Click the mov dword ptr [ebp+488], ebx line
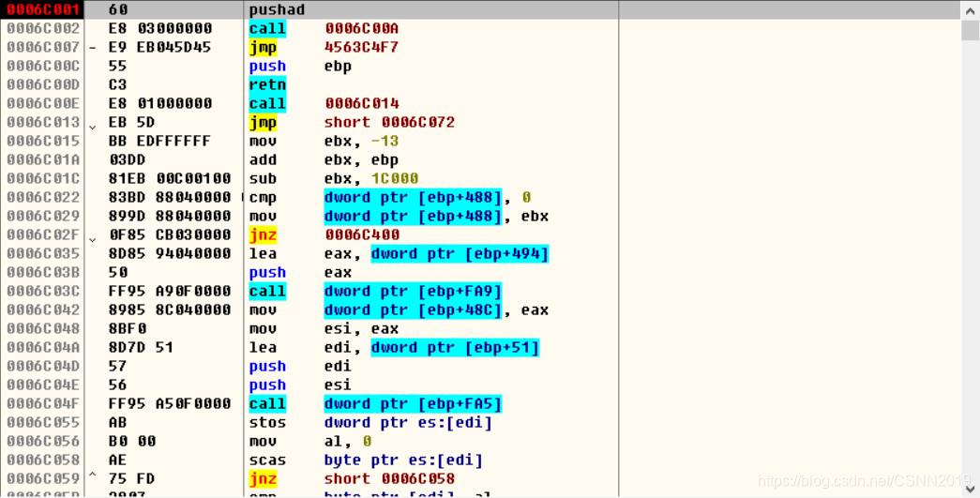This screenshot has height=498, width=980. [x=399, y=217]
